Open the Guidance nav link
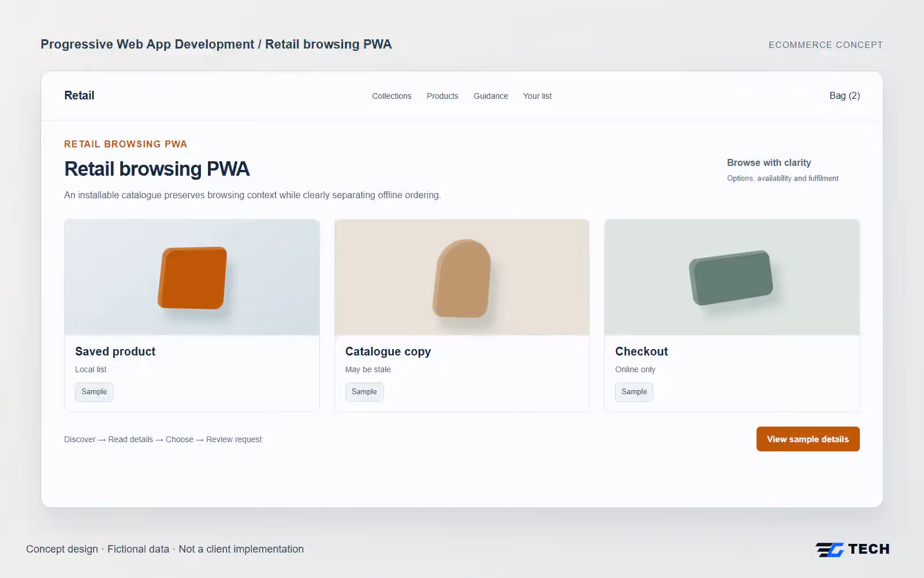 pyautogui.click(x=491, y=96)
